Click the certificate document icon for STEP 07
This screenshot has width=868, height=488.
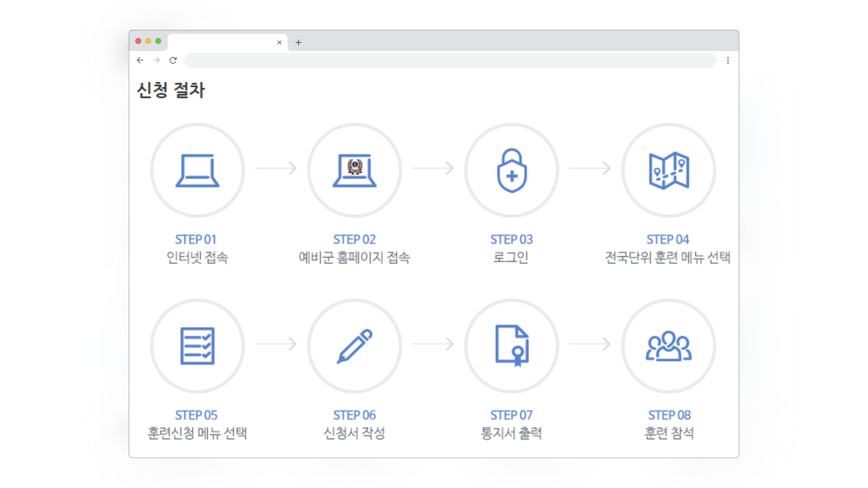[511, 346]
